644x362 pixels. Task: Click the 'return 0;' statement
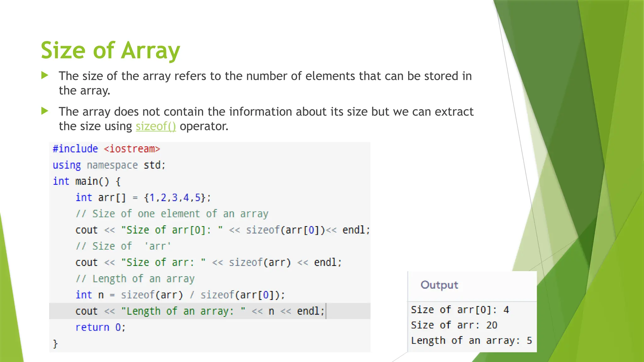(x=100, y=327)
